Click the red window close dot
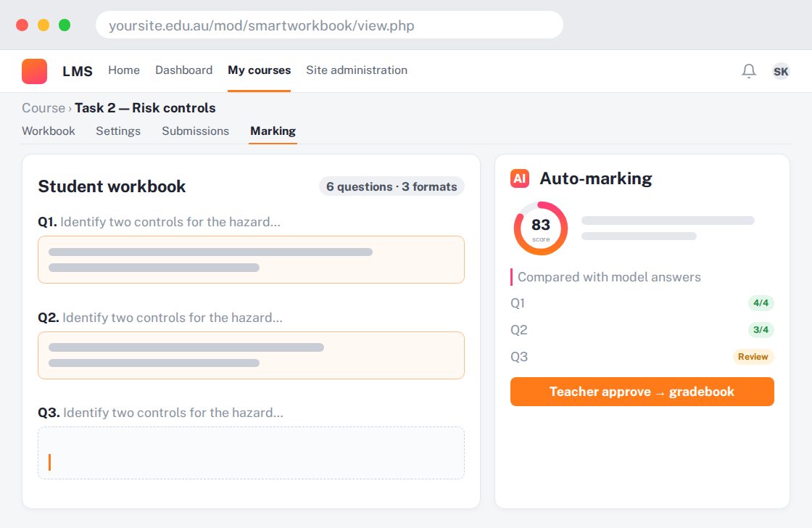Viewport: 812px width, 528px height. (x=22, y=25)
